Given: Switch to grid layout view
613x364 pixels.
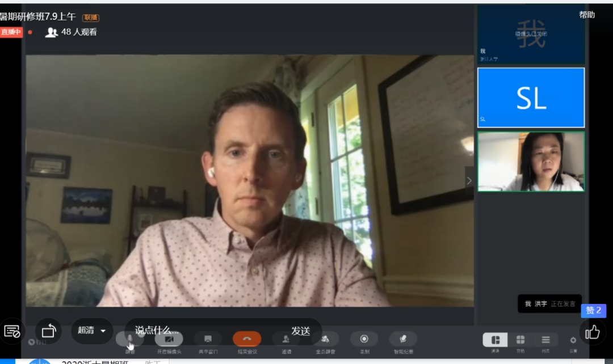Looking at the screenshot, I should click(x=520, y=340).
